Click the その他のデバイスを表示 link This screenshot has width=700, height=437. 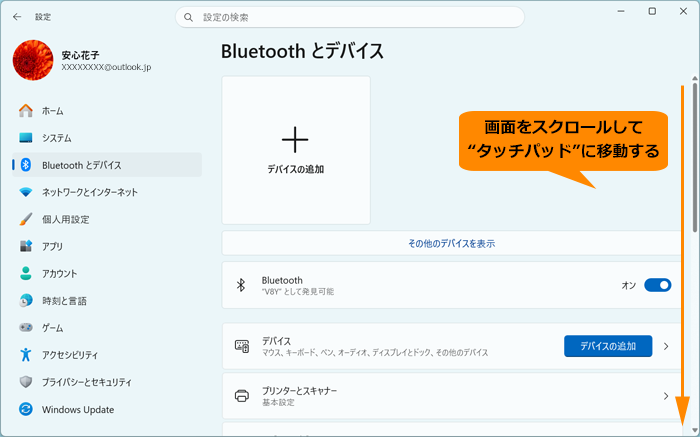pyautogui.click(x=451, y=244)
